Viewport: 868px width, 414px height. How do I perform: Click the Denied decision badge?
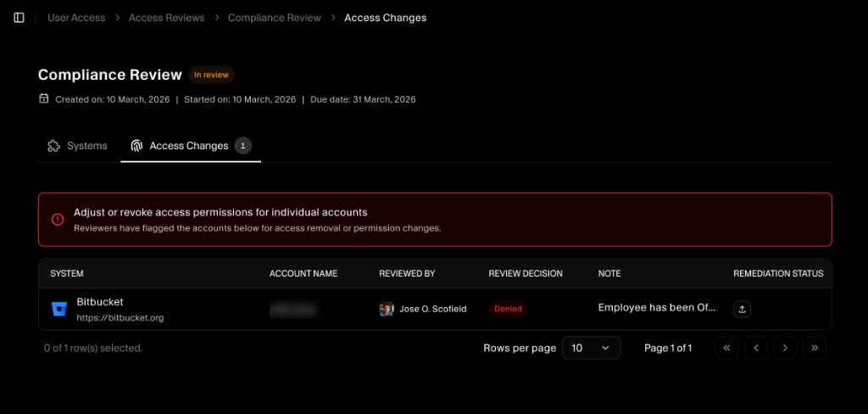[x=509, y=309]
